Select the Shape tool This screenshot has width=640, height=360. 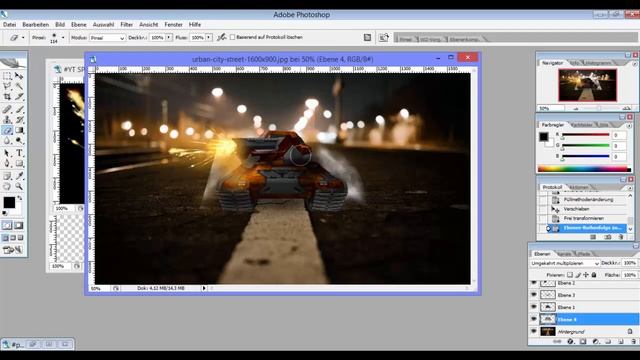point(19,163)
